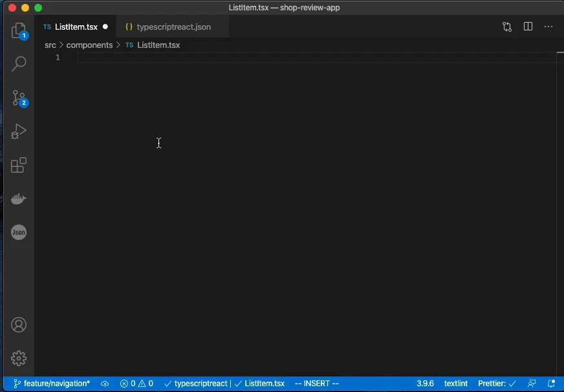564x392 pixels.
Task: Click the Prettier status indicator
Action: coord(497,384)
